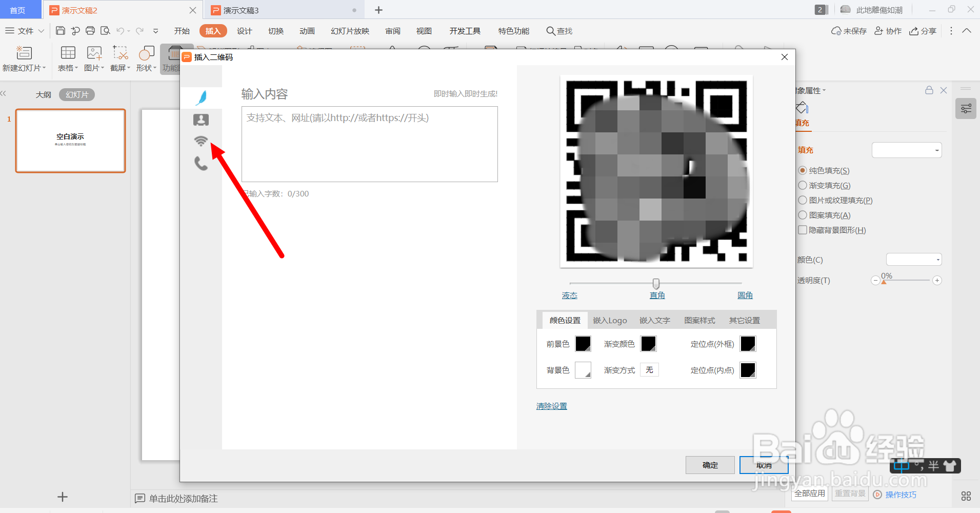Open the Animation ribbon tab
The height and width of the screenshot is (513, 980).
coord(307,31)
